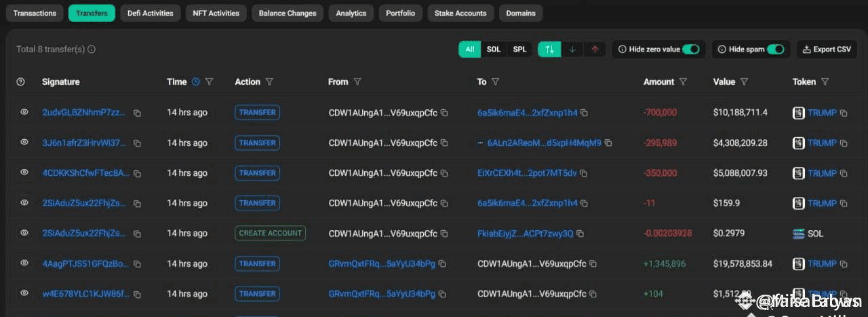This screenshot has width=868, height=317.
Task: Show both in and out transfers
Action: click(x=550, y=49)
